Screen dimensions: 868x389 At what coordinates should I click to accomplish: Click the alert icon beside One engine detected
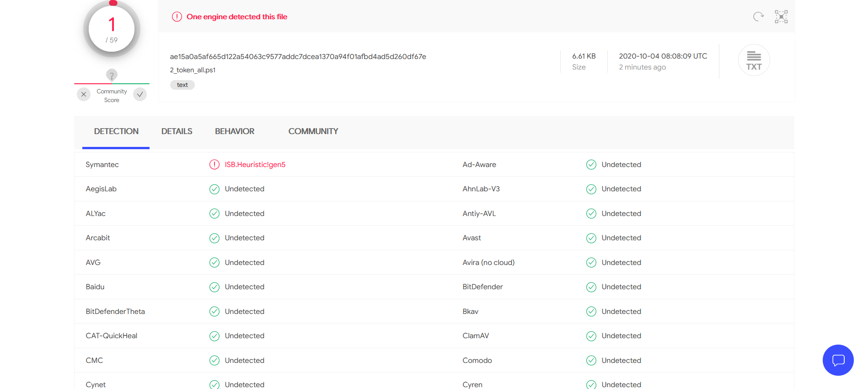coord(177,17)
